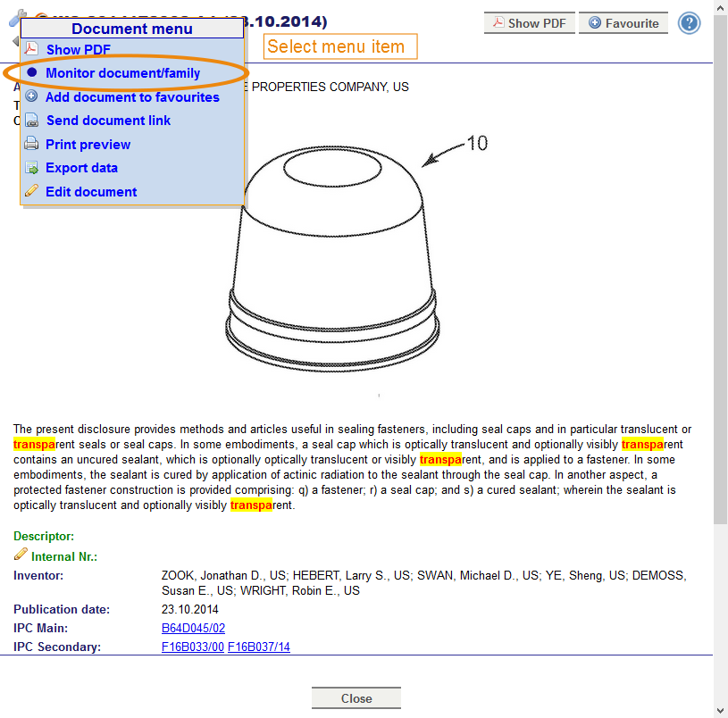Viewport: 728px width, 718px height.
Task: Open the wrench document menu icon
Action: click(15, 18)
